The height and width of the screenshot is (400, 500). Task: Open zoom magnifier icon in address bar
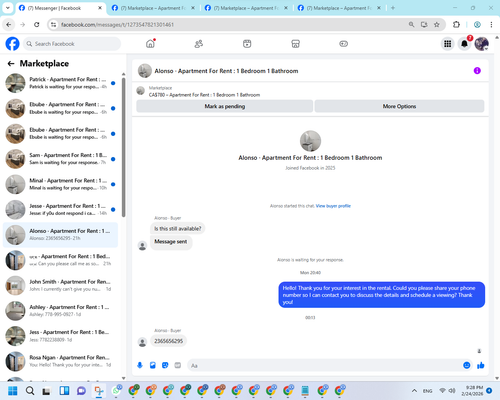coord(411,24)
